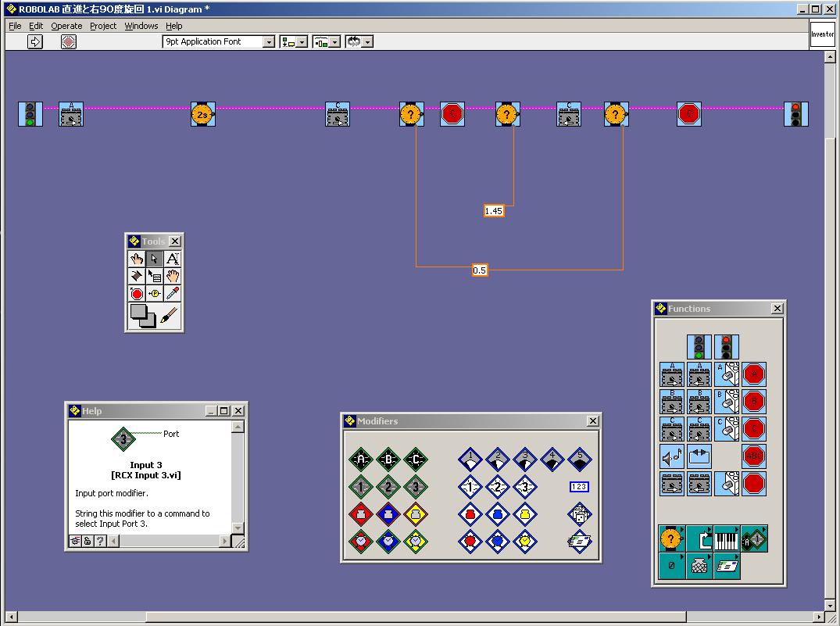
Task: Click the foreground/background color squares in Tools
Action: 143,315
